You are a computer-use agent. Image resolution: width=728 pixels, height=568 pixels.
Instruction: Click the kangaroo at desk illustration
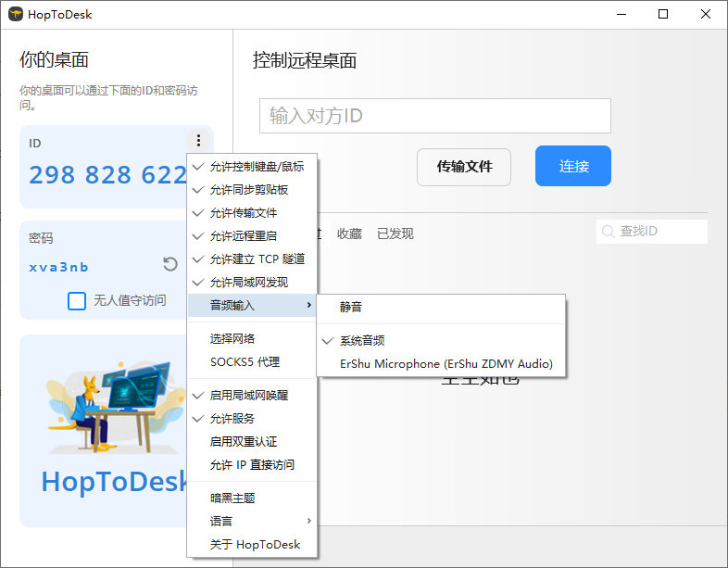[x=115, y=407]
